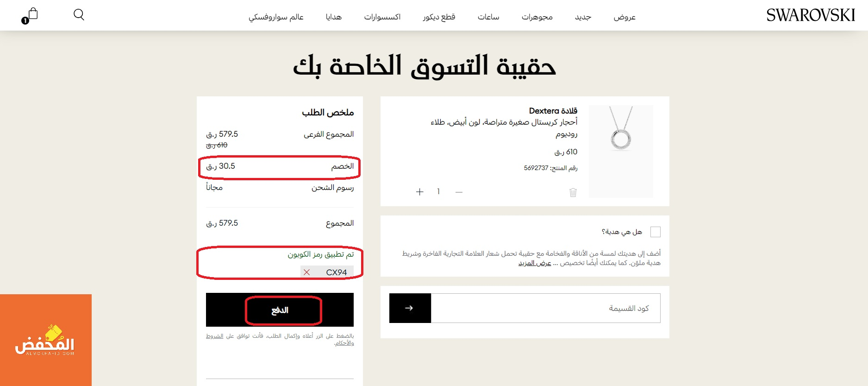Decrease quantity with the minus icon

point(459,192)
